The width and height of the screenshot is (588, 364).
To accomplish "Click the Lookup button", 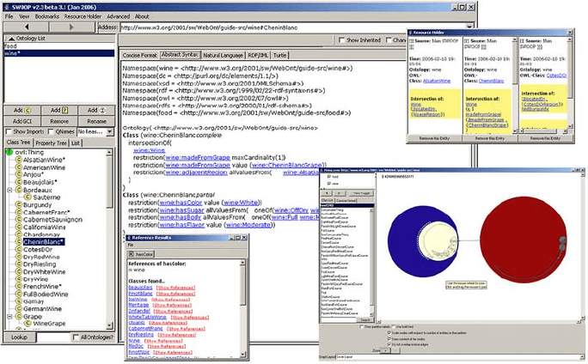I will (19, 337).
